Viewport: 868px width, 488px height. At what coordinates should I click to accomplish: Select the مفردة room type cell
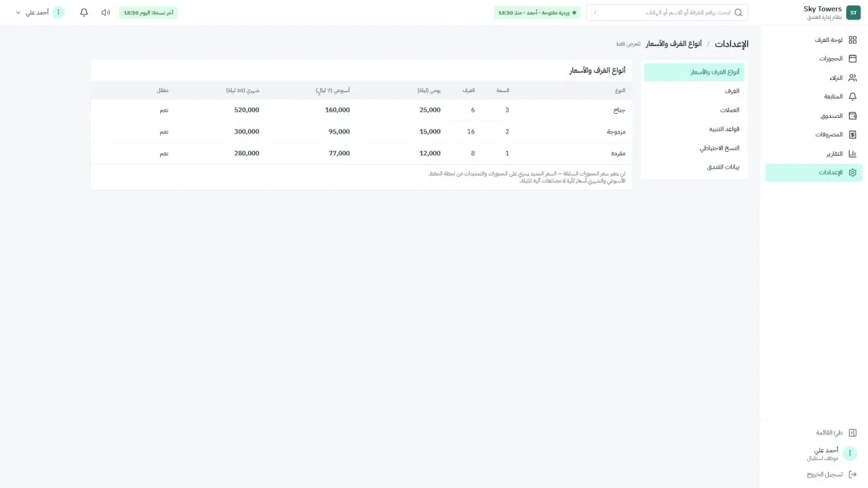(x=618, y=153)
